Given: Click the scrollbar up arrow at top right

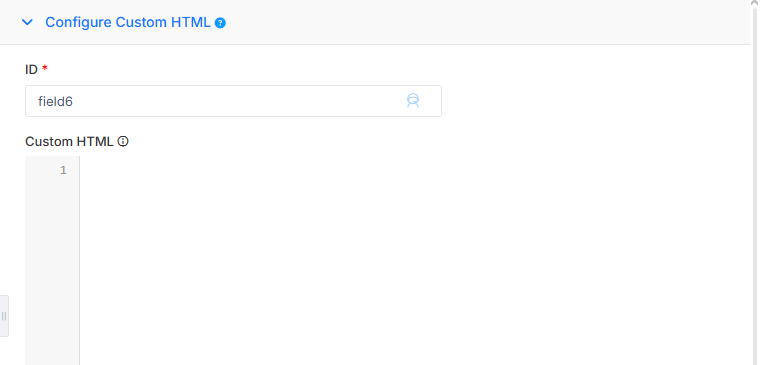Looking at the screenshot, I should (755, 3).
